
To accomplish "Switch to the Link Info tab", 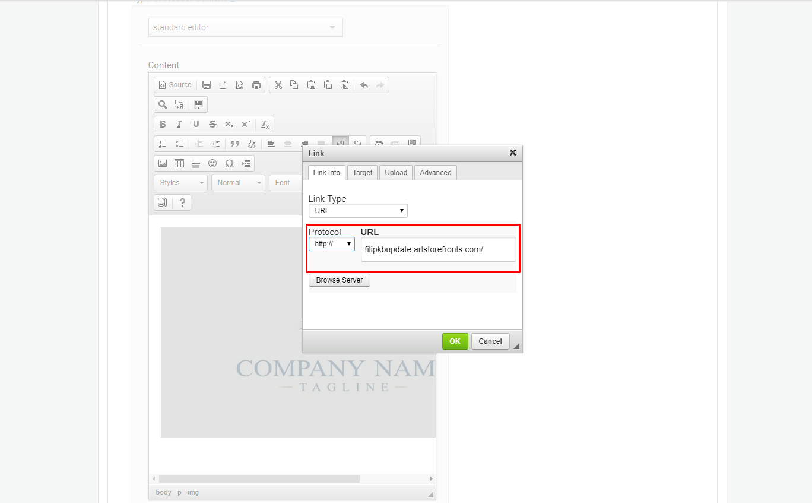I will pos(326,173).
